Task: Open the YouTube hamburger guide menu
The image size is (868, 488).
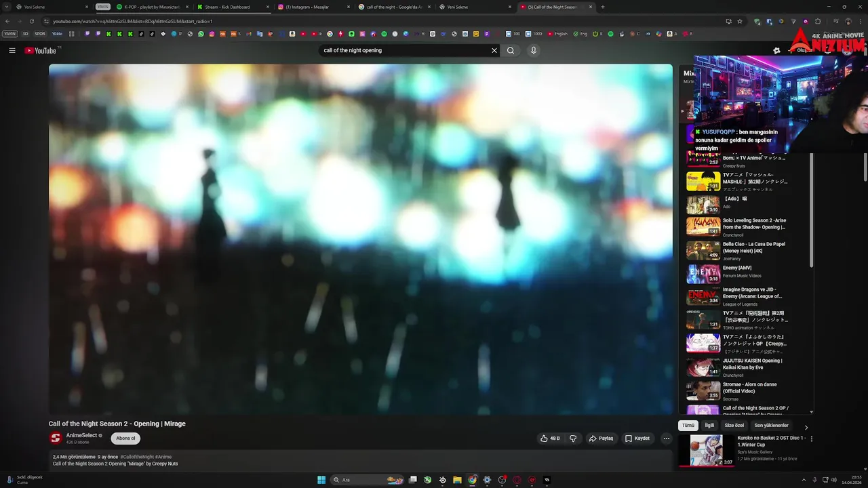Action: [x=12, y=50]
